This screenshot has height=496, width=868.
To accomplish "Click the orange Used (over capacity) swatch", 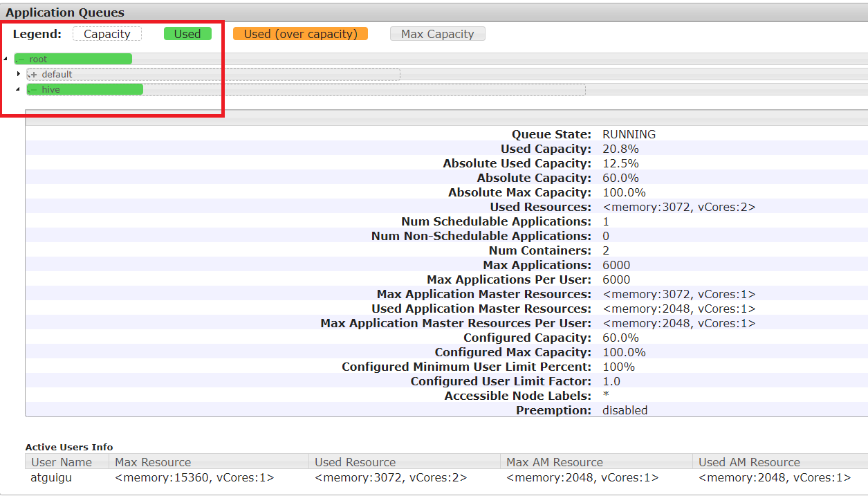I will (300, 34).
